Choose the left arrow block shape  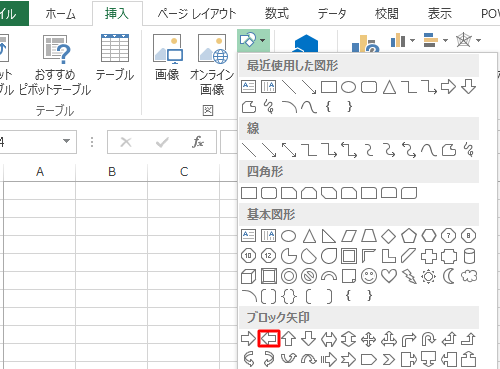click(x=269, y=339)
